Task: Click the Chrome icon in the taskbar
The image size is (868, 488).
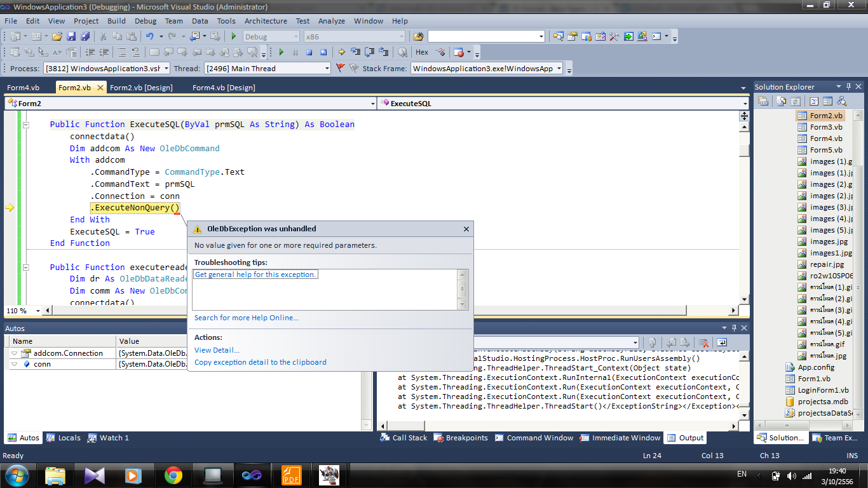Action: click(x=173, y=475)
